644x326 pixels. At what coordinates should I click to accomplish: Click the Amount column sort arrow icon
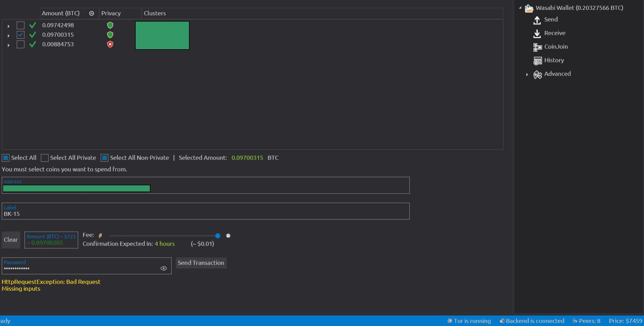click(91, 13)
